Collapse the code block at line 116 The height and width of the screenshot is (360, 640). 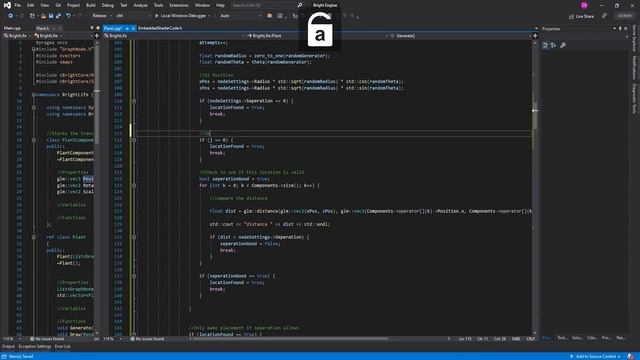coord(134,140)
